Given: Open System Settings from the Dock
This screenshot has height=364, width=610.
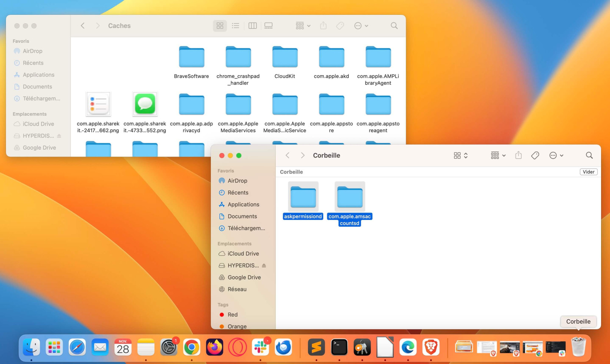Looking at the screenshot, I should coord(169,347).
